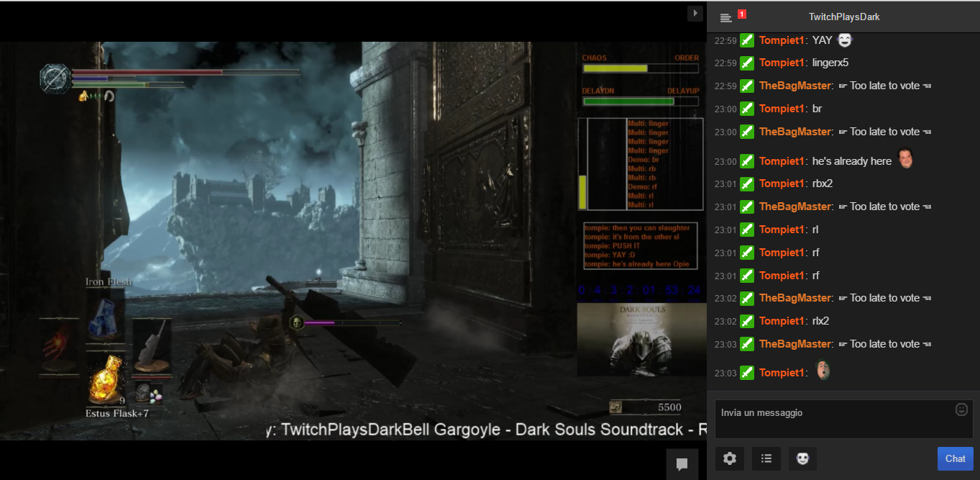This screenshot has height=480, width=980.
Task: Click the 'rbx2' chat message text
Action: 822,184
